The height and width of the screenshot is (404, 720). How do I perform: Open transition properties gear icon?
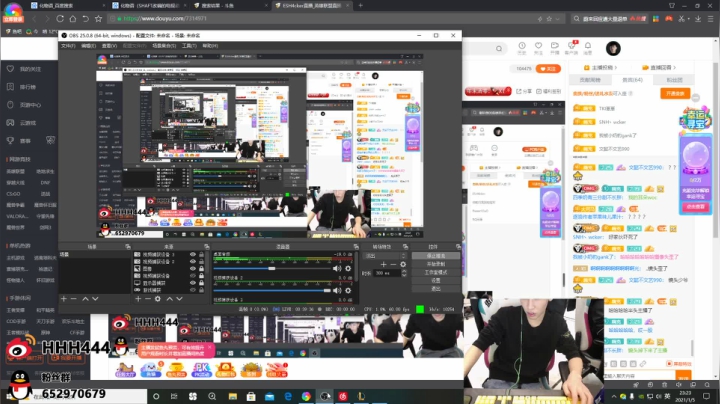(x=403, y=264)
